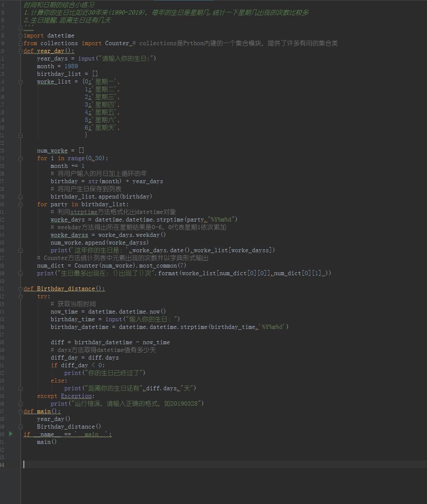Place cursor on 'import datetime' line
The image size is (427, 504).
[x=49, y=36]
